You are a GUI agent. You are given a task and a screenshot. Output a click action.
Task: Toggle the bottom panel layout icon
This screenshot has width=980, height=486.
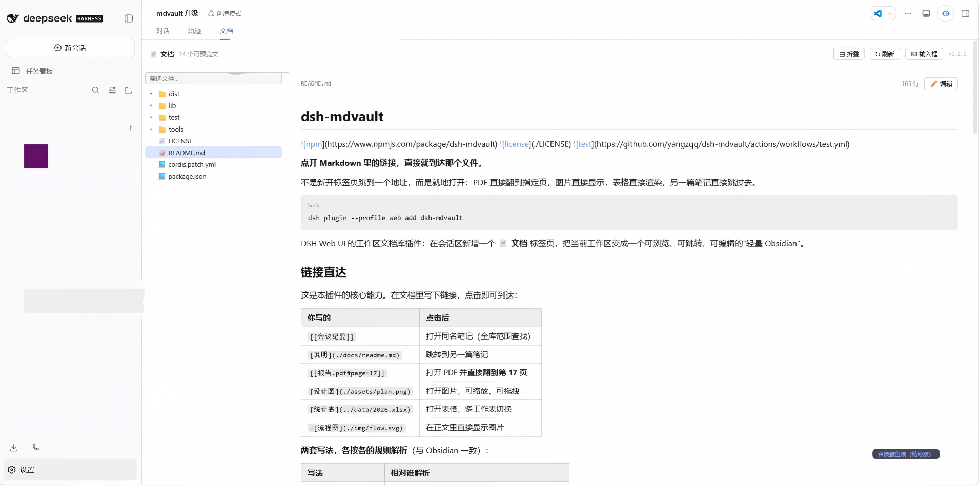(926, 14)
